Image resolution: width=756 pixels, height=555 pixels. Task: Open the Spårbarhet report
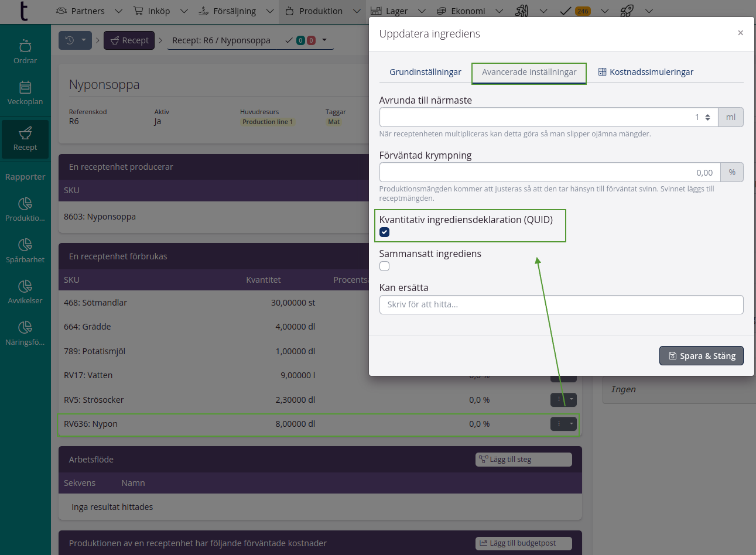coord(25,251)
